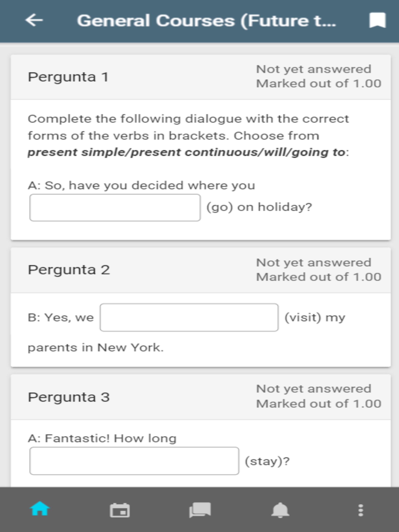
Task: Open the three-dot more menu
Action: (x=360, y=510)
